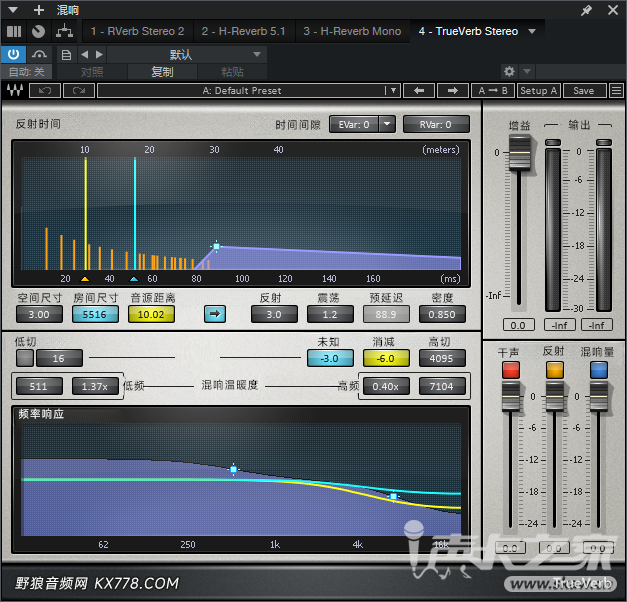The image size is (627, 602).
Task: Switch to 3 - H-Reverb Mono tab
Action: coord(352,31)
